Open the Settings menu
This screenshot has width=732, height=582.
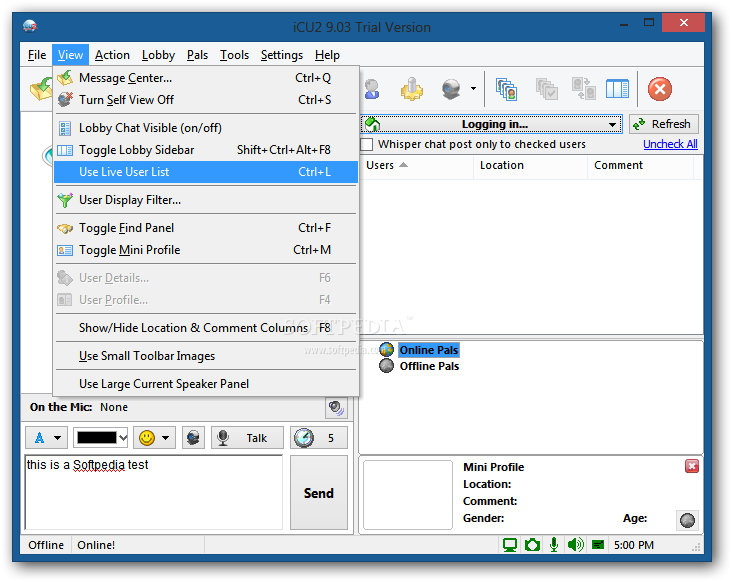click(282, 55)
